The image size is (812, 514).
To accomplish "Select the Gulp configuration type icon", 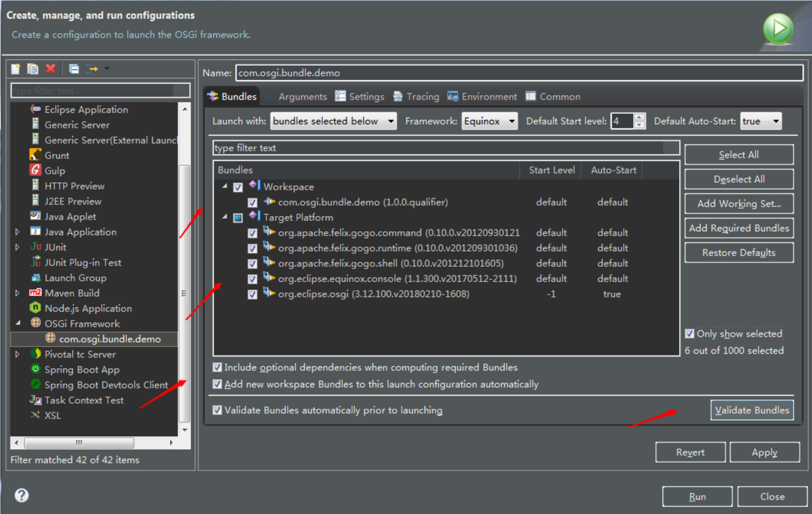I will (x=36, y=171).
